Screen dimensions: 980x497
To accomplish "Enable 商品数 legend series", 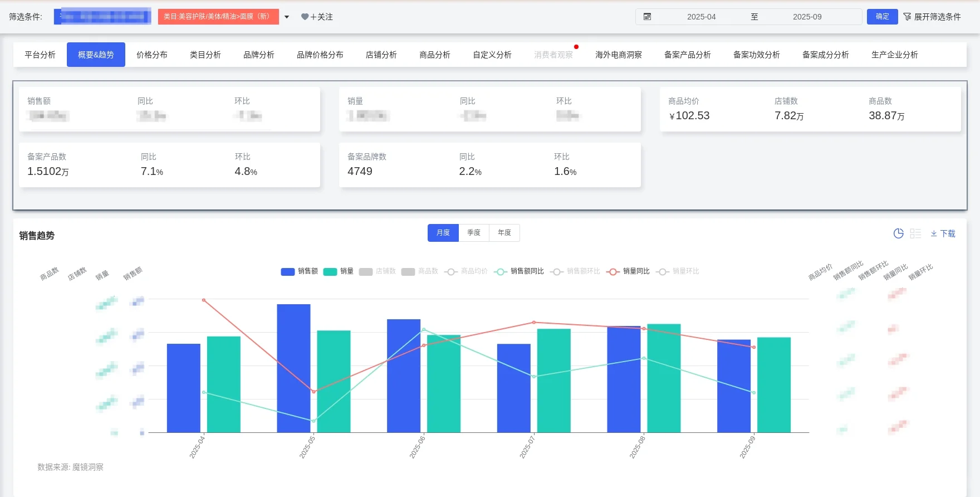I will pos(420,271).
